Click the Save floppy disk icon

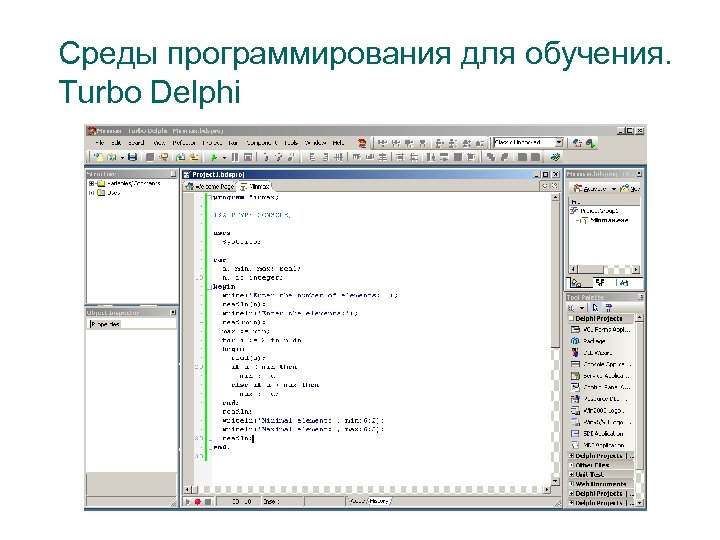coord(132,157)
